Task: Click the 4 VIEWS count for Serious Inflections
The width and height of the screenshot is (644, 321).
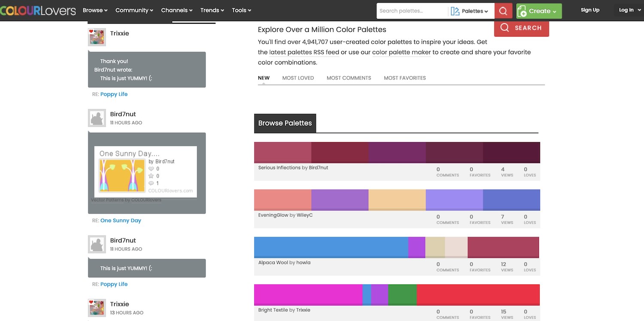Action: tap(507, 172)
